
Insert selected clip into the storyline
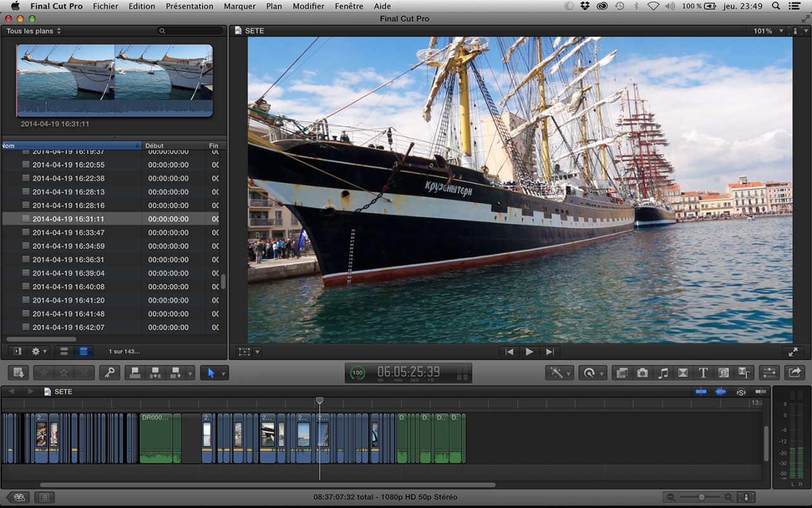155,373
